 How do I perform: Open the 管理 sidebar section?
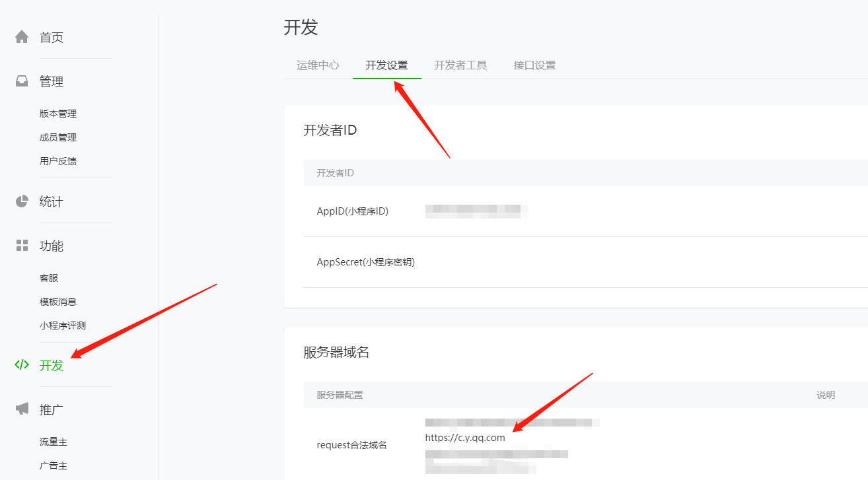pyautogui.click(x=52, y=82)
